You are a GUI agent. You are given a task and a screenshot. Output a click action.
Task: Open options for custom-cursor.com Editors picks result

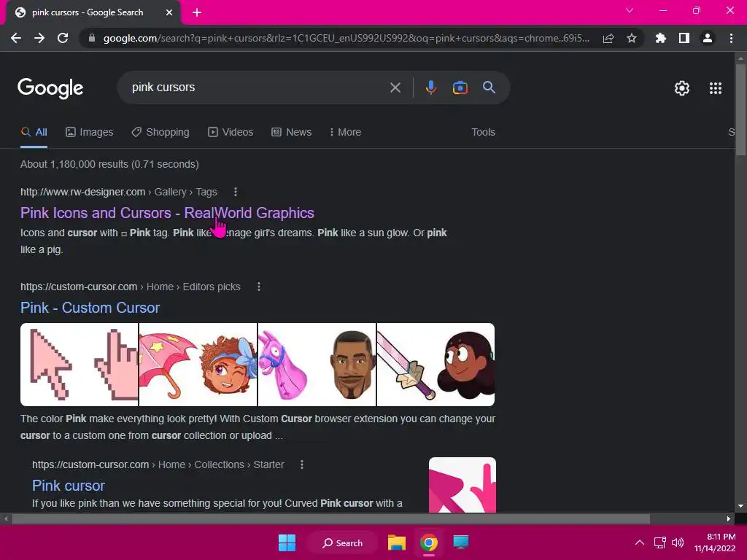pos(259,287)
